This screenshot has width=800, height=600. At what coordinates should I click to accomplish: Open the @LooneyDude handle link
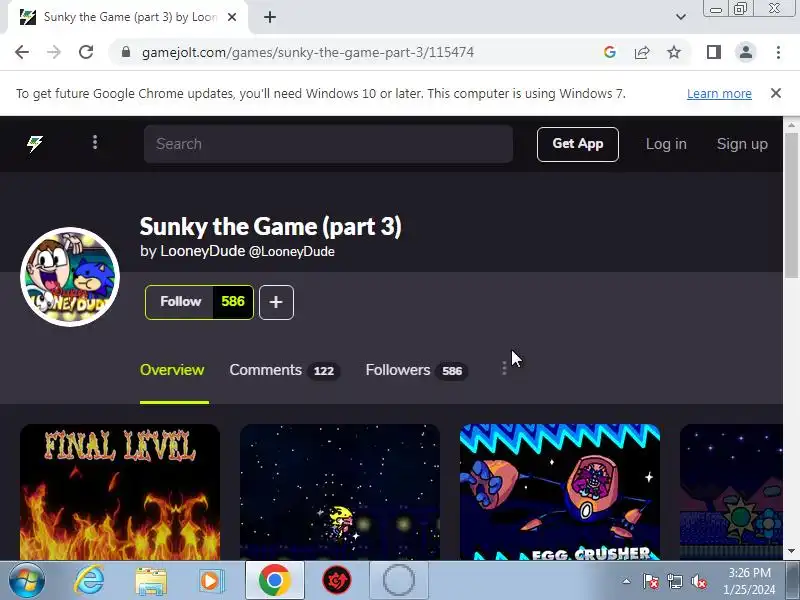(291, 252)
